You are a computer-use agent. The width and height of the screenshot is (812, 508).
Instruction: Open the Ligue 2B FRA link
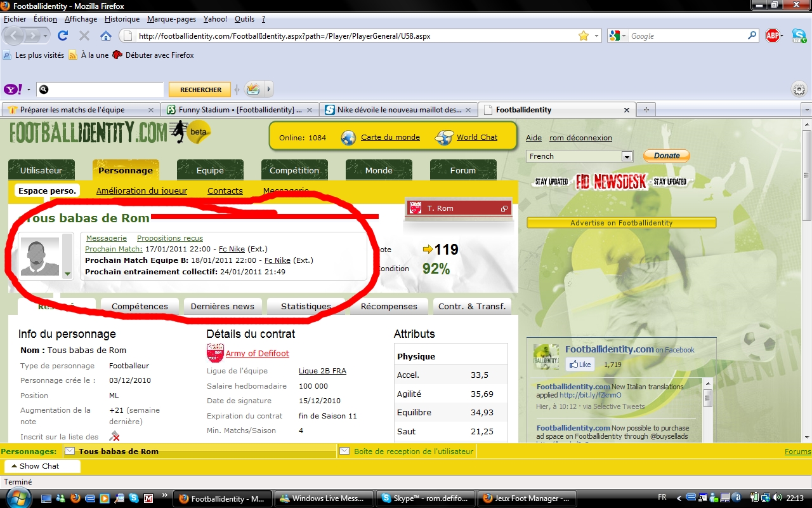point(322,371)
